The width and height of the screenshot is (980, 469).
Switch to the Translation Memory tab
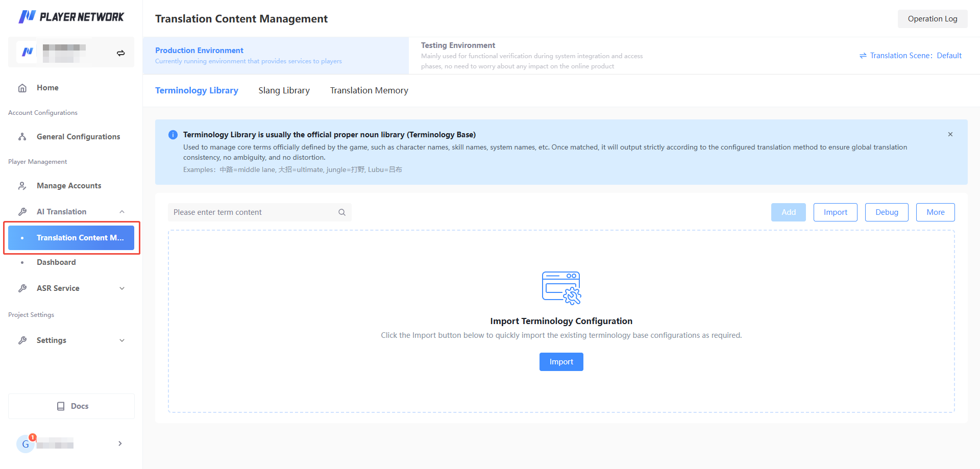369,90
